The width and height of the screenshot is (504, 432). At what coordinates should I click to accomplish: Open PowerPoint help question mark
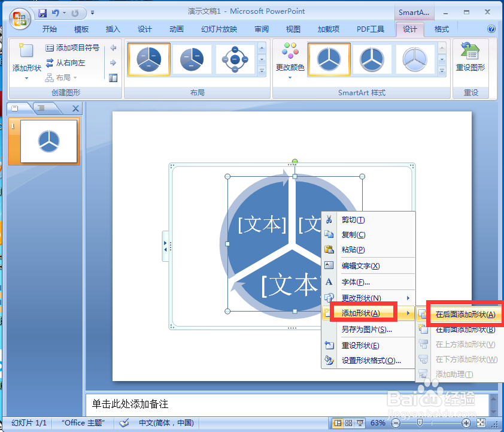pos(491,29)
